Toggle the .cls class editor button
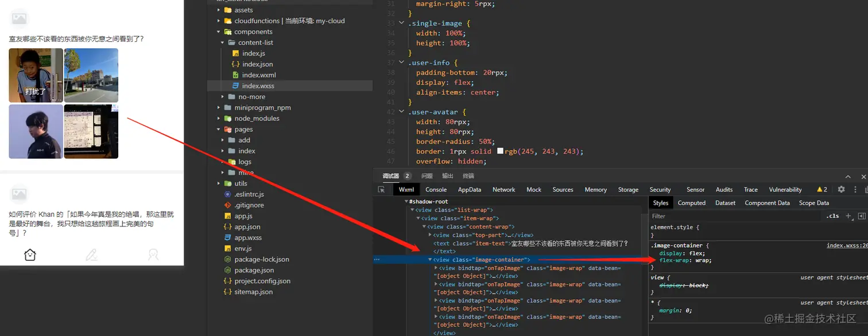This screenshot has height=336, width=868. (x=832, y=216)
